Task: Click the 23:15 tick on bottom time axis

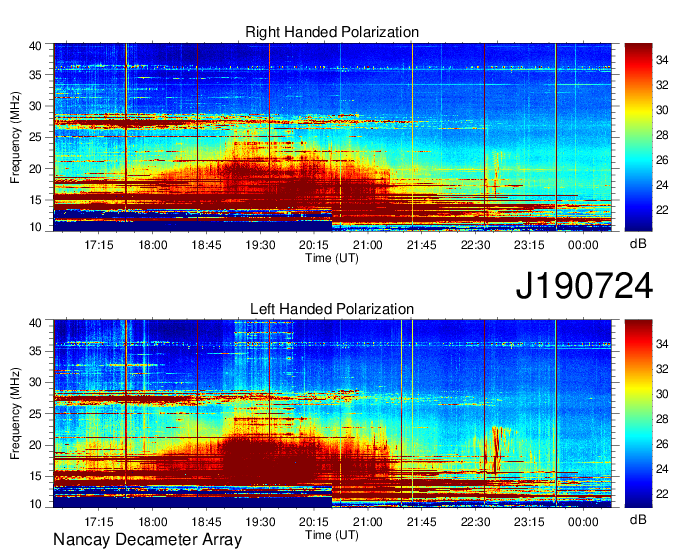Action: coord(529,522)
